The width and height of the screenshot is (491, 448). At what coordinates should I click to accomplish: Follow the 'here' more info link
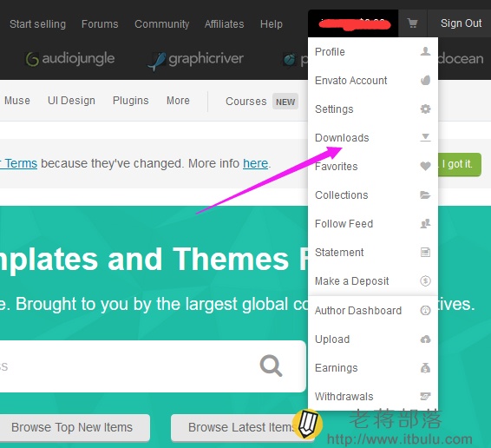tap(256, 163)
